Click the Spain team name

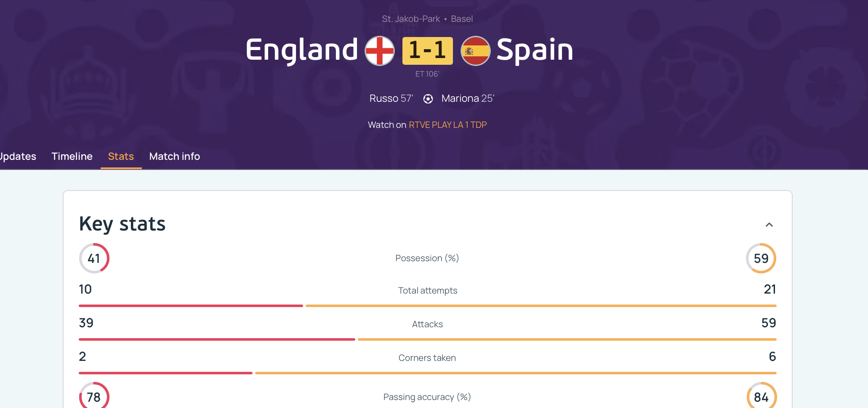[x=535, y=50]
